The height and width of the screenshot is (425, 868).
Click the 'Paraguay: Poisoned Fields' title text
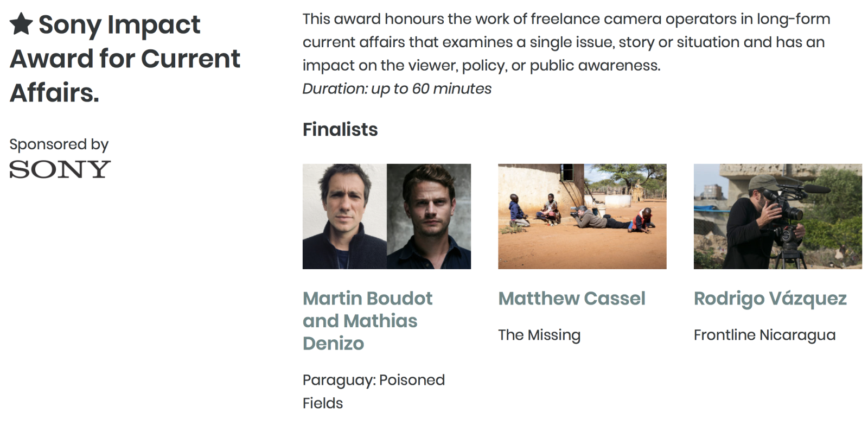[374, 391]
